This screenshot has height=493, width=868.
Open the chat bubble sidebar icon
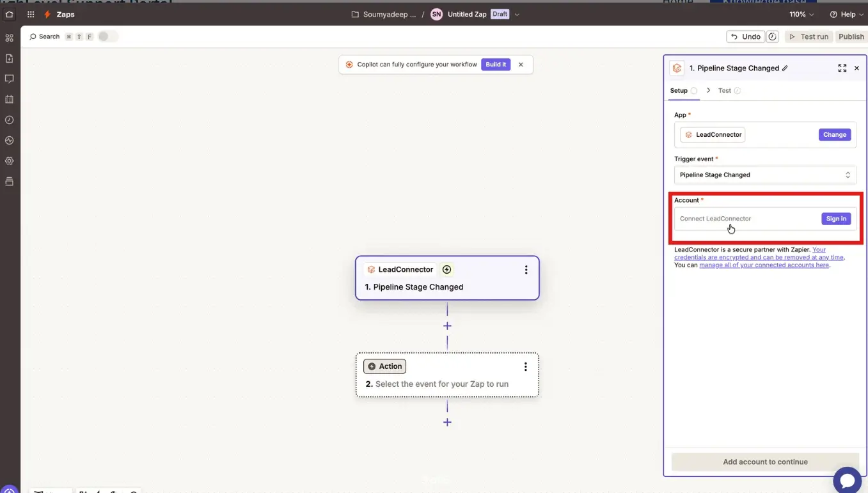pyautogui.click(x=9, y=79)
